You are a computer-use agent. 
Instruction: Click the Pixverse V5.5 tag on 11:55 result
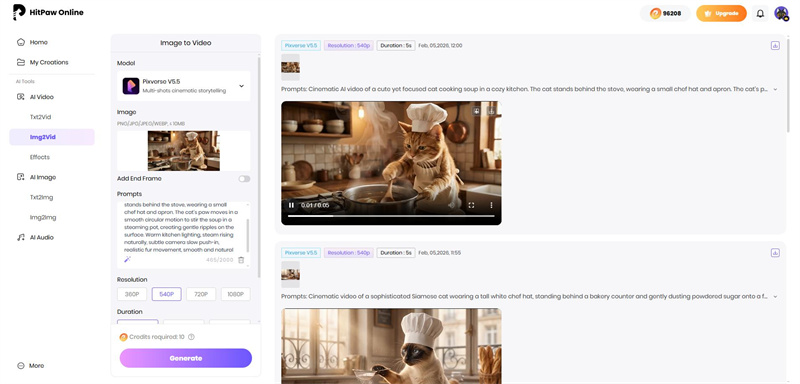(301, 252)
